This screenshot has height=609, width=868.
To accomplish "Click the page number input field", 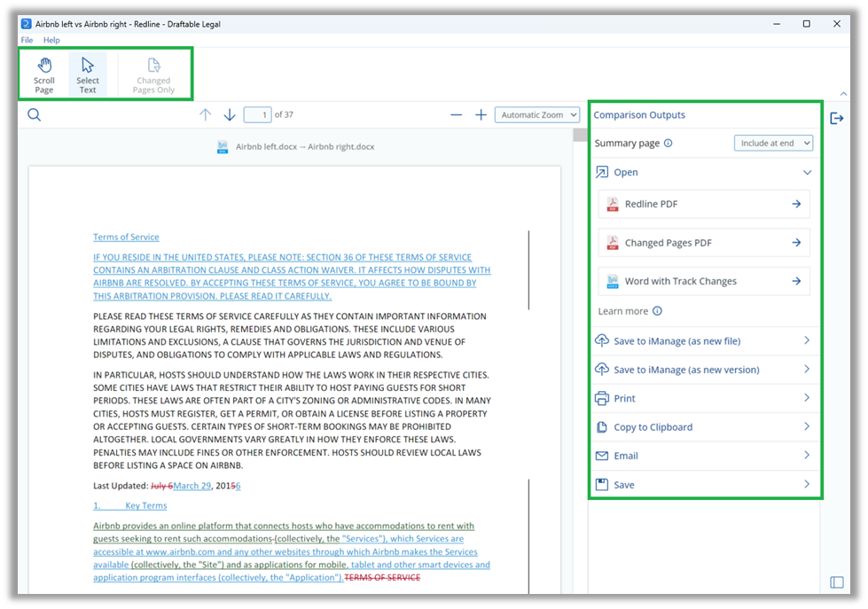I will [x=257, y=114].
